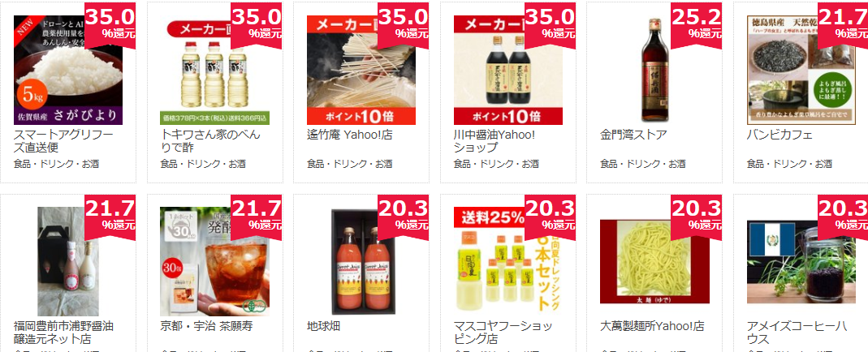View the 京都・宇治 茶願寿 tea image
This screenshot has width=868, height=352.
(x=215, y=261)
